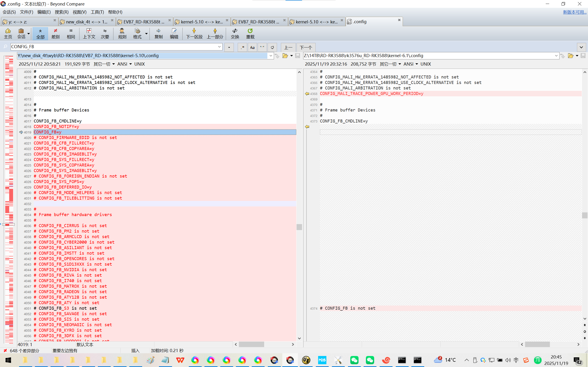Click the 编辑 (Edit) notepad icon

pyautogui.click(x=174, y=33)
